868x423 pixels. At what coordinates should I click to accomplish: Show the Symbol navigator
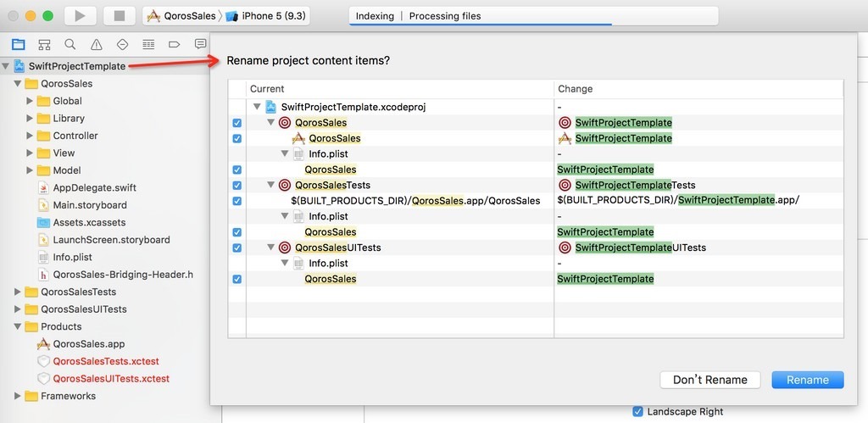click(44, 44)
